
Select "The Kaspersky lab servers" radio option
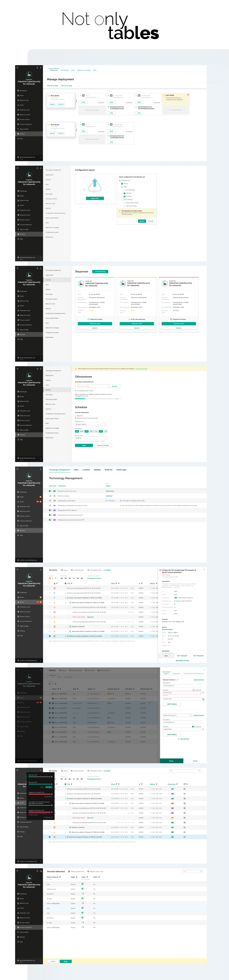point(76,391)
